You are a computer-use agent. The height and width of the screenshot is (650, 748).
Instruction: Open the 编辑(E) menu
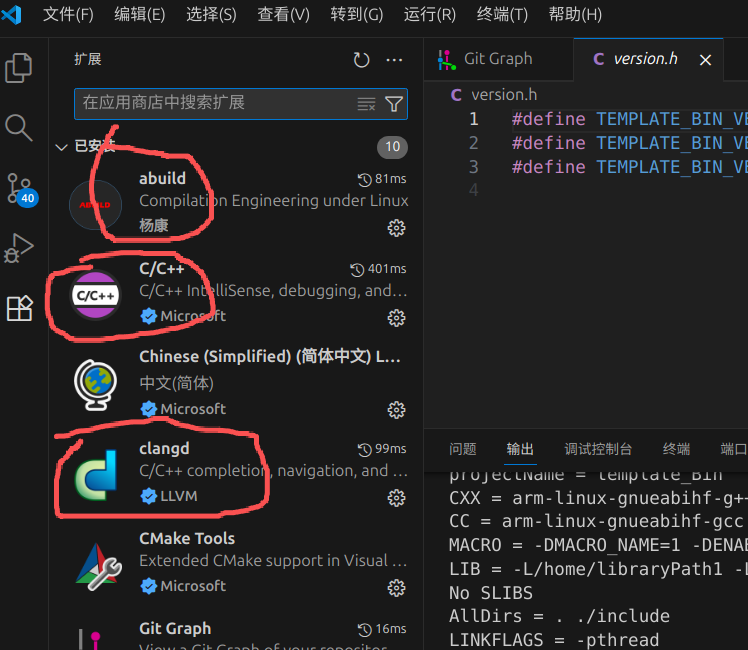(x=140, y=14)
